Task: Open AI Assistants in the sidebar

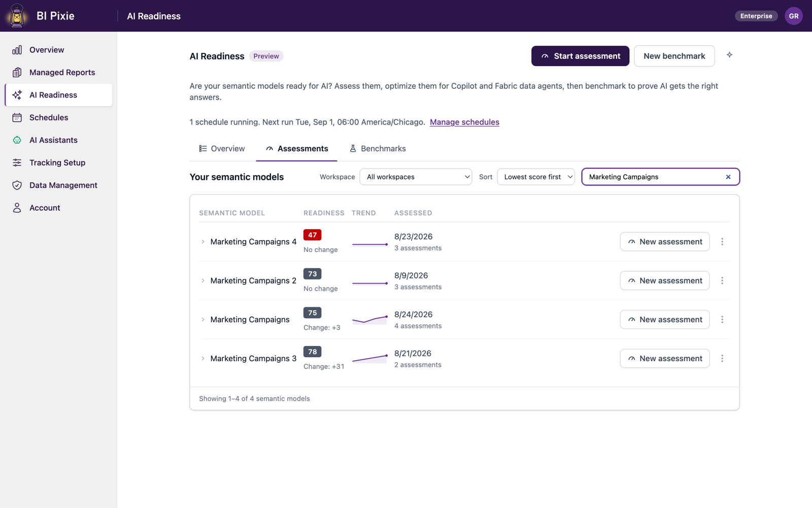Action: click(58, 140)
